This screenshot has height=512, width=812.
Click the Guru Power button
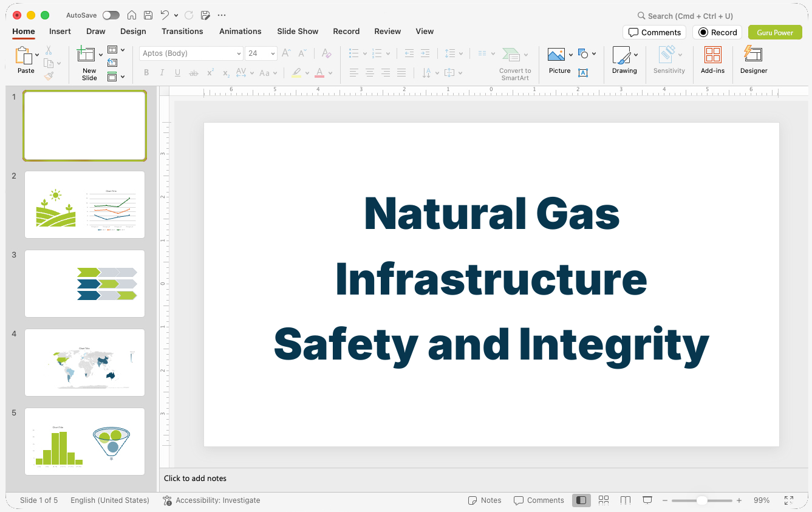coord(775,32)
